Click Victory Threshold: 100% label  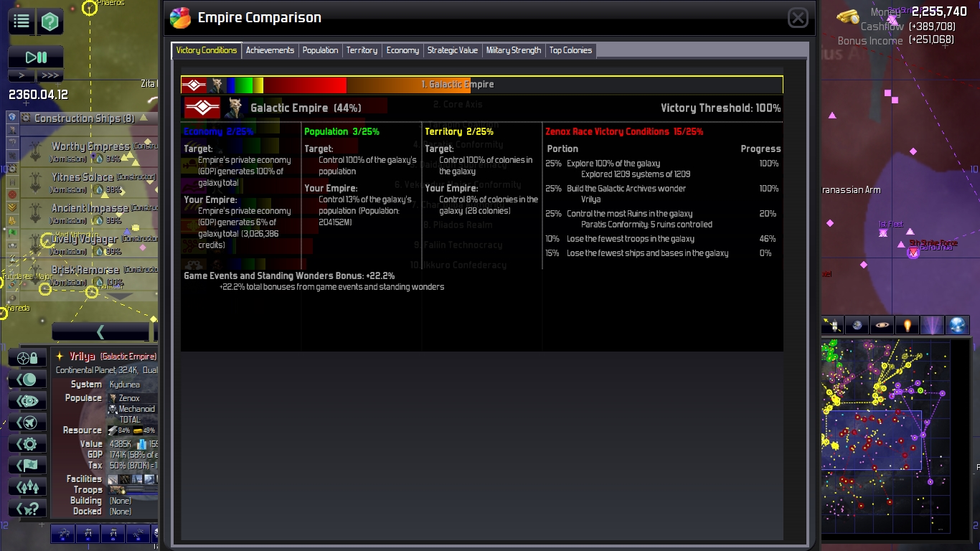click(x=721, y=108)
